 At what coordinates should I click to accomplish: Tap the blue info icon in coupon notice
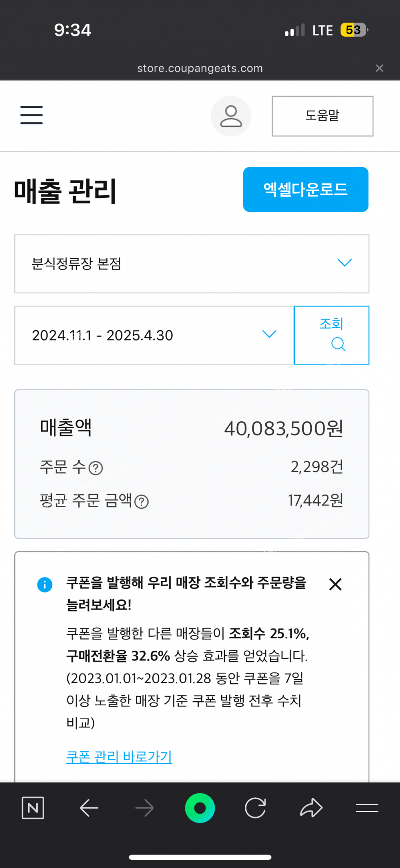point(45,584)
